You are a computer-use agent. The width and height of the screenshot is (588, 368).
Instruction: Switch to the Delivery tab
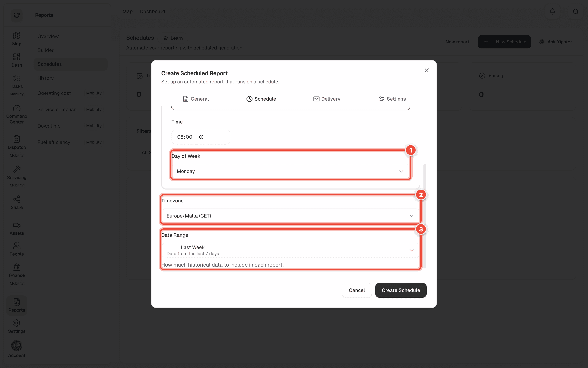pos(326,99)
